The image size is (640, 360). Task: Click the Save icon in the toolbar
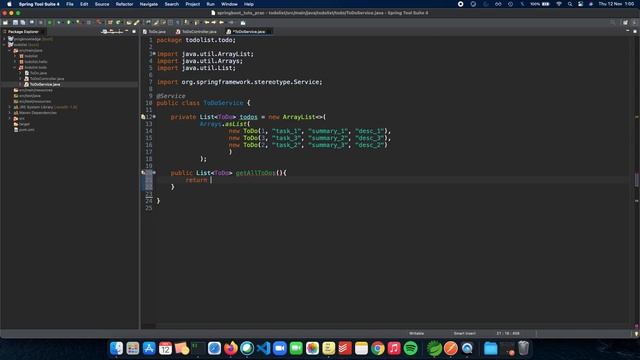click(15, 22)
